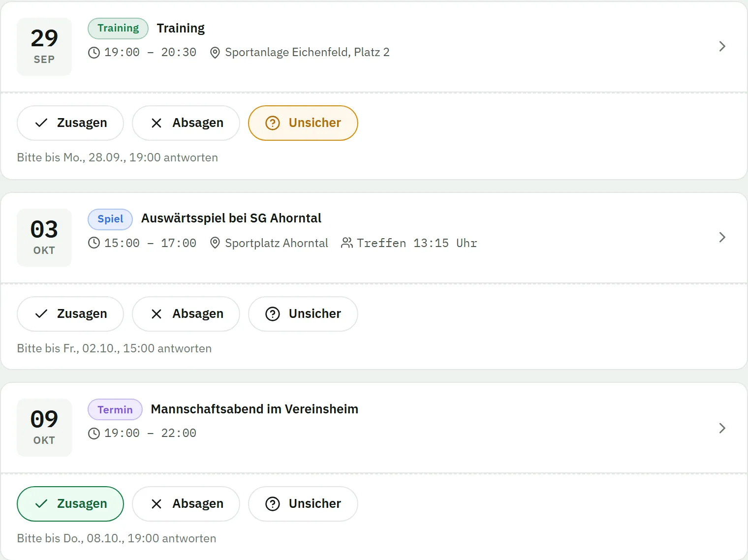Screen dimensions: 748x560
Task: Open Training details via the chevron arrow
Action: click(722, 46)
